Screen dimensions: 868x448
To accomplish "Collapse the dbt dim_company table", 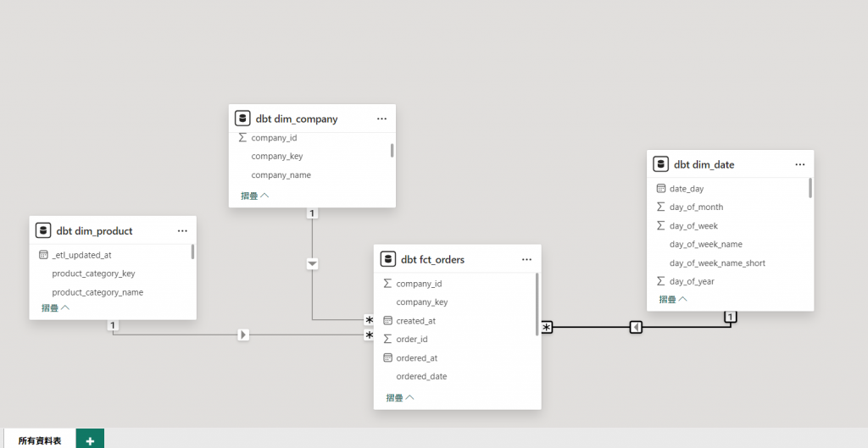I will click(254, 196).
